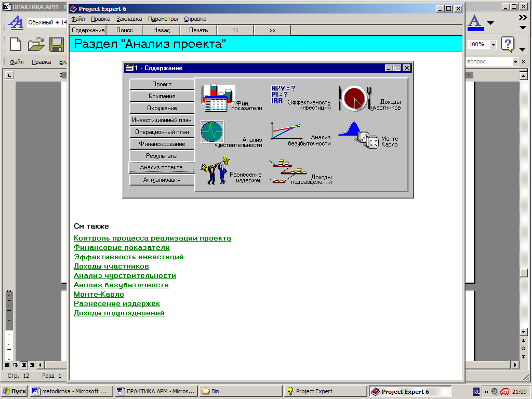
Task: Click the tab stop selector in Word's ruler corner
Action: tap(9, 75)
